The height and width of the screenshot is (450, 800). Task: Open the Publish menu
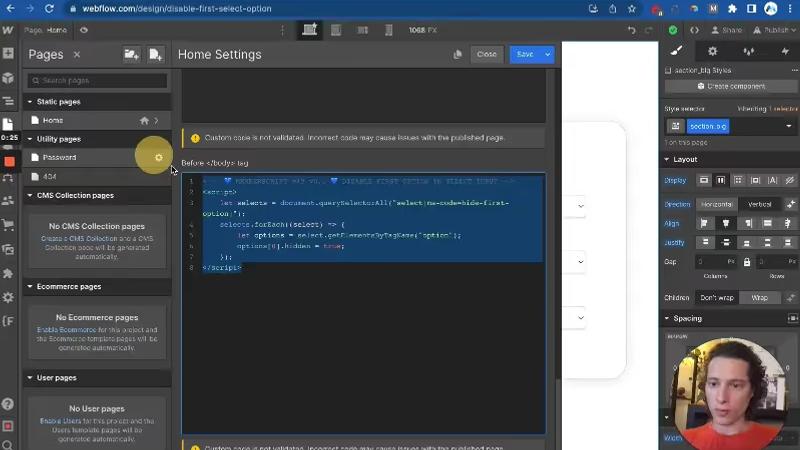coord(775,30)
